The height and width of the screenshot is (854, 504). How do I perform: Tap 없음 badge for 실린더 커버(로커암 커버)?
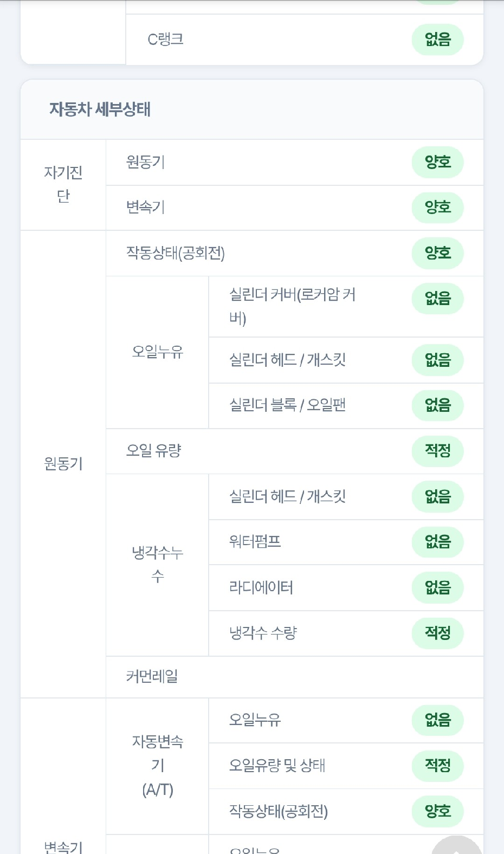tap(437, 299)
